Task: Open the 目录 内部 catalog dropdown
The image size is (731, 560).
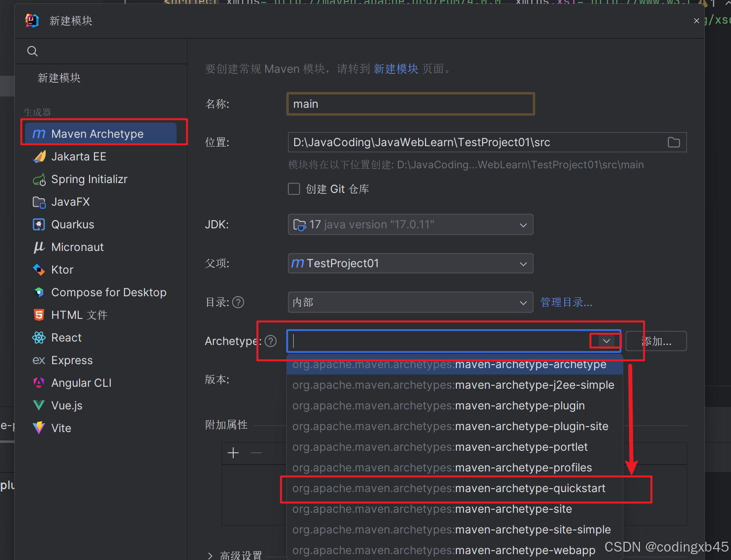Action: point(523,303)
